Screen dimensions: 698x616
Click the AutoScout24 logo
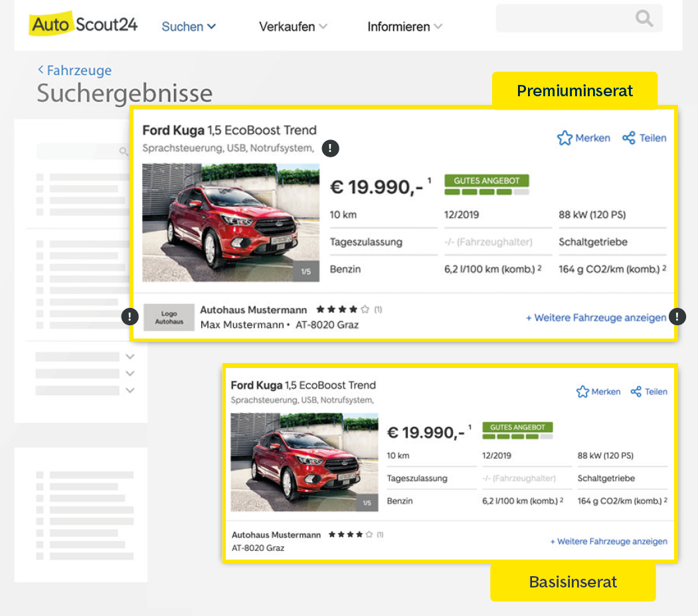click(x=83, y=24)
